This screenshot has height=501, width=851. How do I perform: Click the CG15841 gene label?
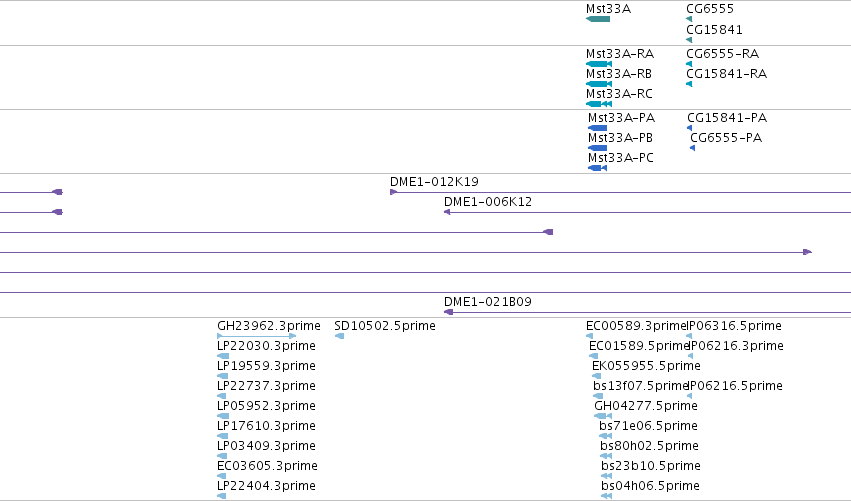714,29
